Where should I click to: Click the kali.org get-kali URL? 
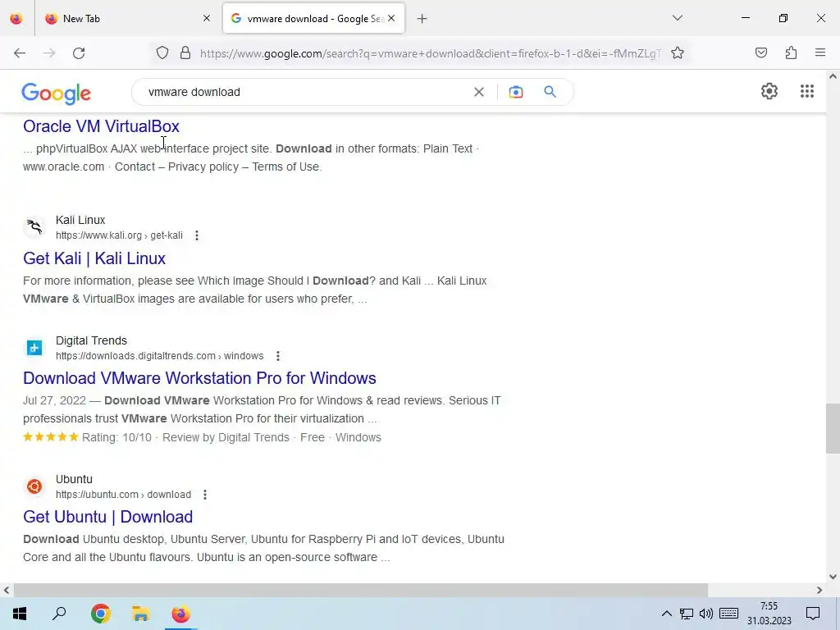click(x=119, y=235)
